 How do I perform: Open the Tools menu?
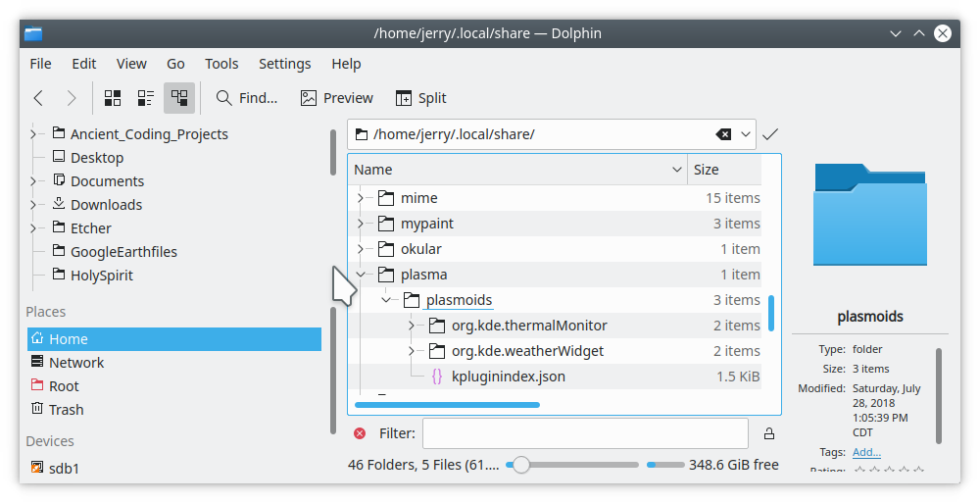click(221, 64)
